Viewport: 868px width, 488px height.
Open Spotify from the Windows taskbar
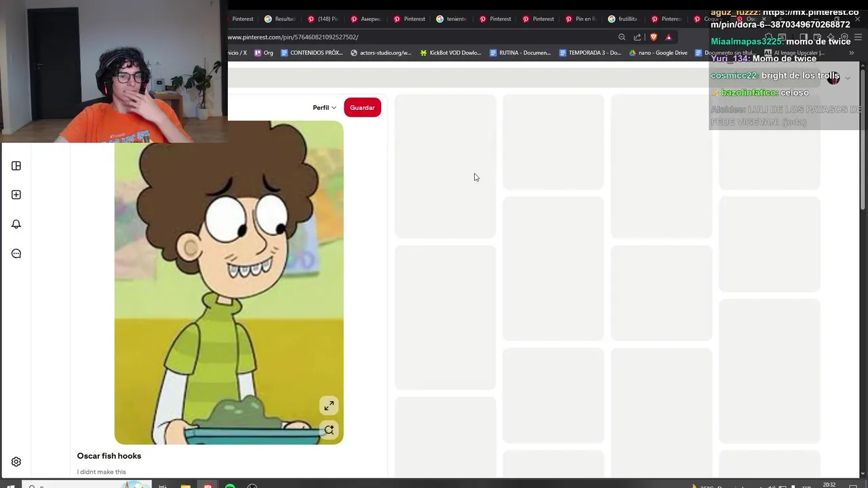pyautogui.click(x=231, y=485)
